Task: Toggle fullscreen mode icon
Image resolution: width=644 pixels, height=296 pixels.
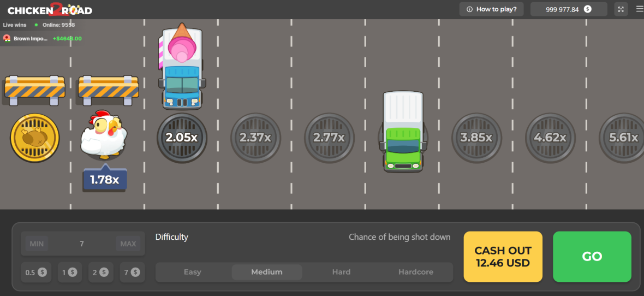Action: click(x=621, y=9)
